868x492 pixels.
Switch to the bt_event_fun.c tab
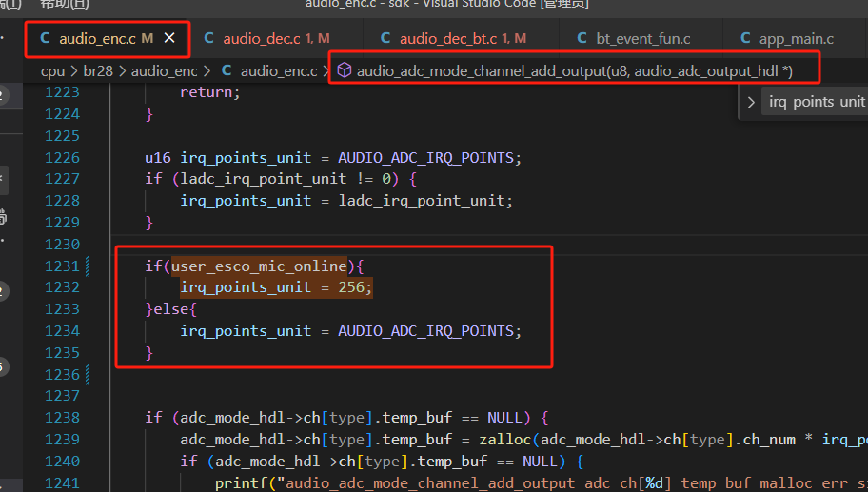(x=641, y=39)
